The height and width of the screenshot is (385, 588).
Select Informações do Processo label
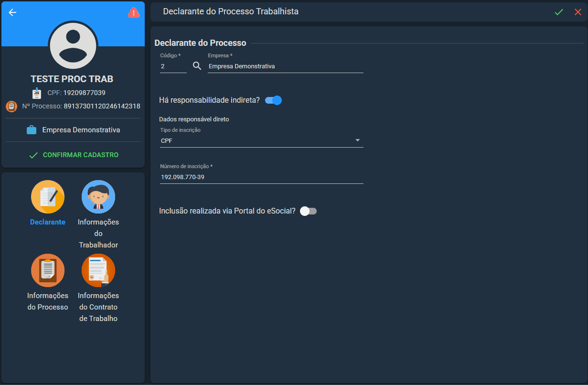click(48, 301)
